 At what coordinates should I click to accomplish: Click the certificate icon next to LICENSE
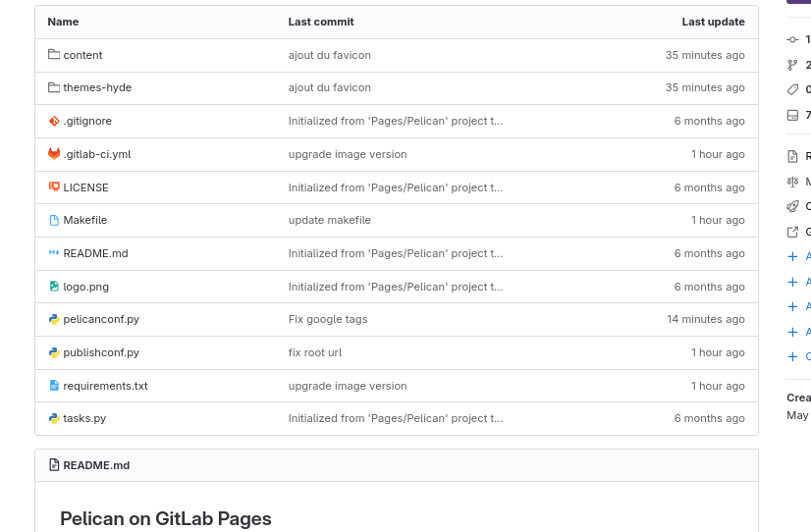pyautogui.click(x=54, y=186)
